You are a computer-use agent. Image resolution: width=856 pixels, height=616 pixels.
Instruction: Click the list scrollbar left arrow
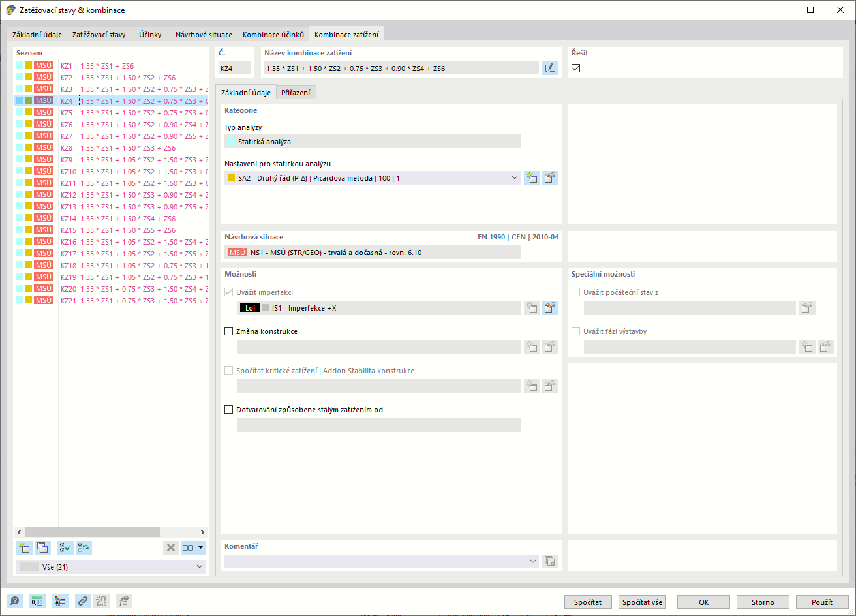click(x=19, y=532)
